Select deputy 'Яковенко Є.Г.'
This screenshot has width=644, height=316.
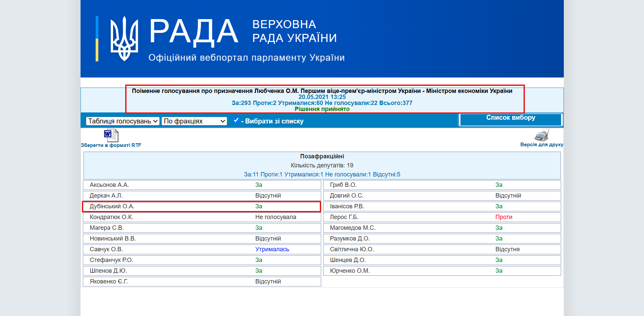[x=109, y=281]
